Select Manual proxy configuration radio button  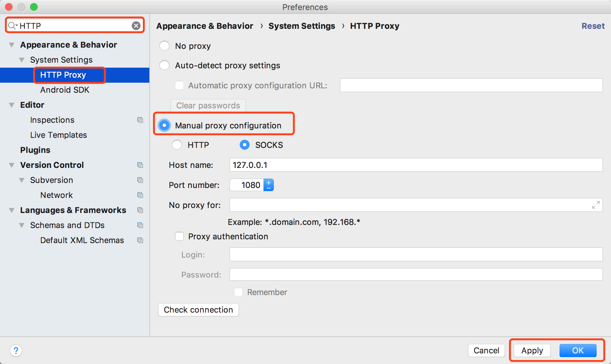165,126
